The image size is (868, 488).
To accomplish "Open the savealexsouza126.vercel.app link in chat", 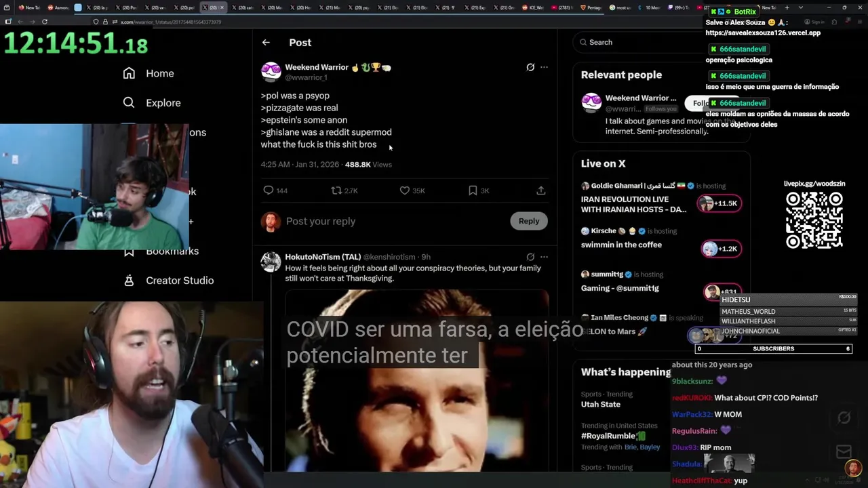I will 763,33.
